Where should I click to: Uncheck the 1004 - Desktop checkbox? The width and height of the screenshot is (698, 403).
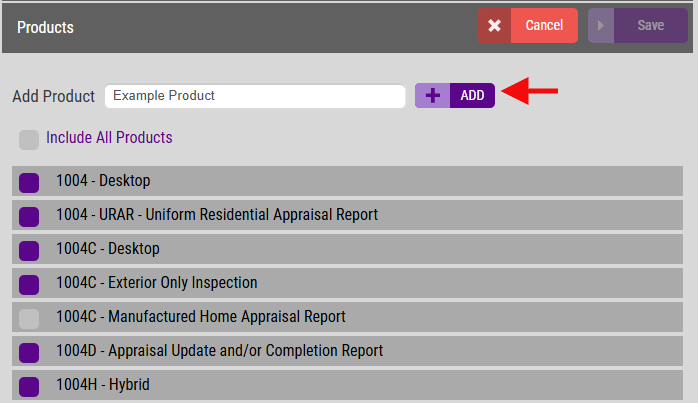click(29, 183)
